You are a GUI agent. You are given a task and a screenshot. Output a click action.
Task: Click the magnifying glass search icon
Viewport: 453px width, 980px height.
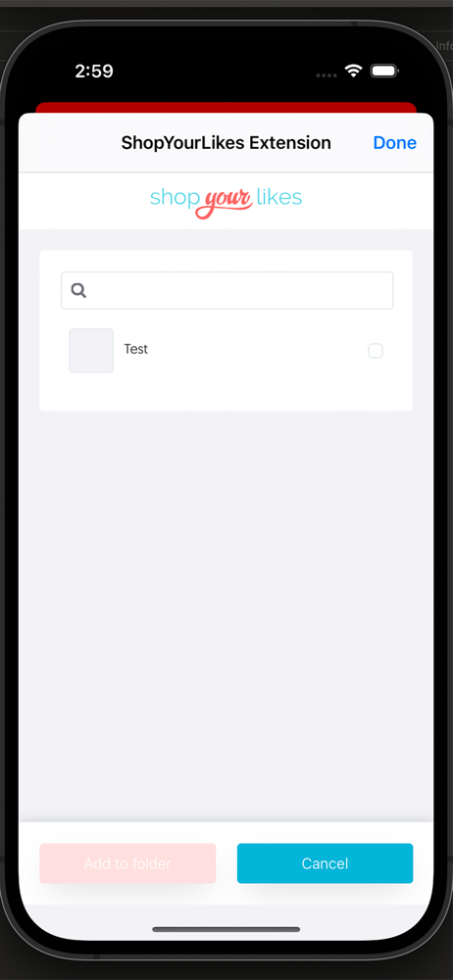coord(78,290)
